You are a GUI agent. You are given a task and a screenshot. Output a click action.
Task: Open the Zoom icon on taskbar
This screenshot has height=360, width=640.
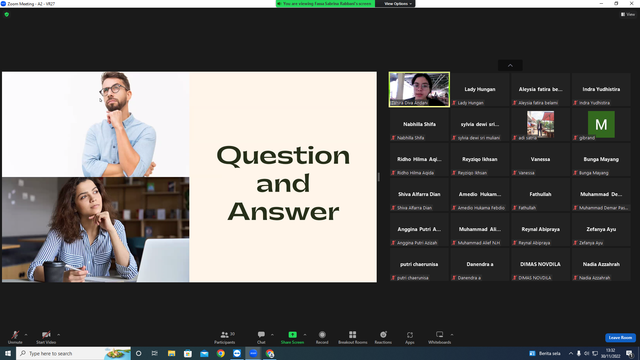[237, 353]
